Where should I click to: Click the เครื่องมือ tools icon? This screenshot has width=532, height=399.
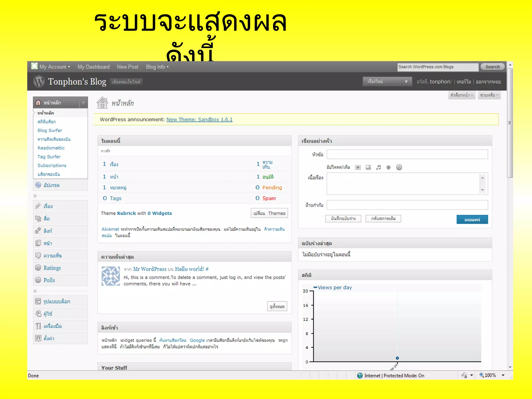pyautogui.click(x=38, y=326)
